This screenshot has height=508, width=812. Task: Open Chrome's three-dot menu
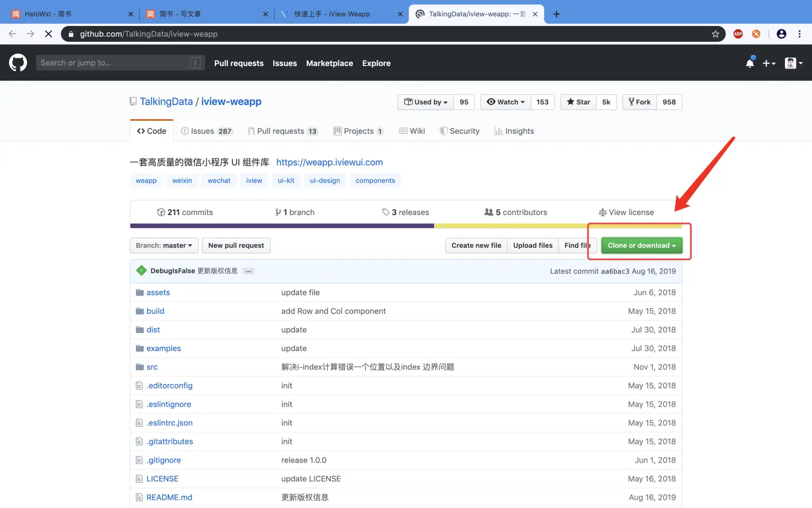(x=800, y=34)
